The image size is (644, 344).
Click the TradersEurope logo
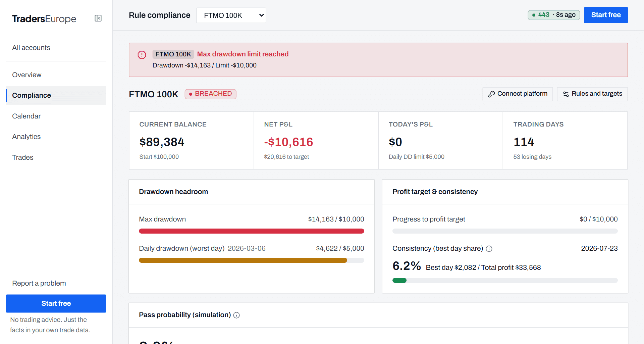coord(44,19)
